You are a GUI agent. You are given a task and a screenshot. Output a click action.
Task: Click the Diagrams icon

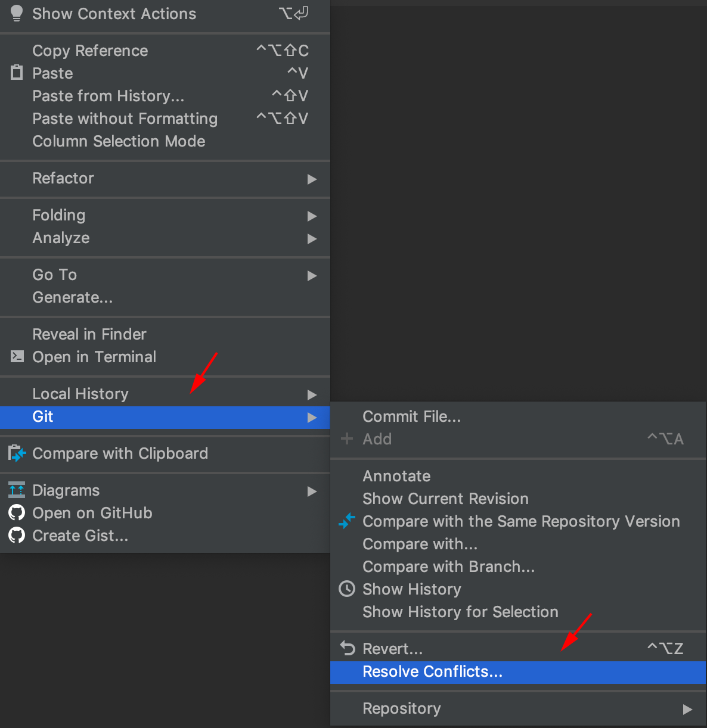tap(17, 490)
